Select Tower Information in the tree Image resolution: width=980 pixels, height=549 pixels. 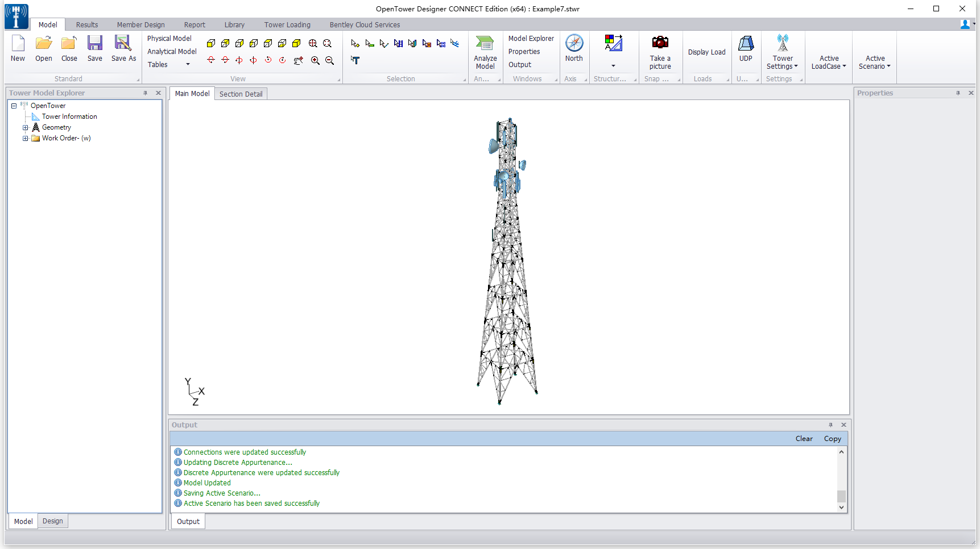coord(69,117)
